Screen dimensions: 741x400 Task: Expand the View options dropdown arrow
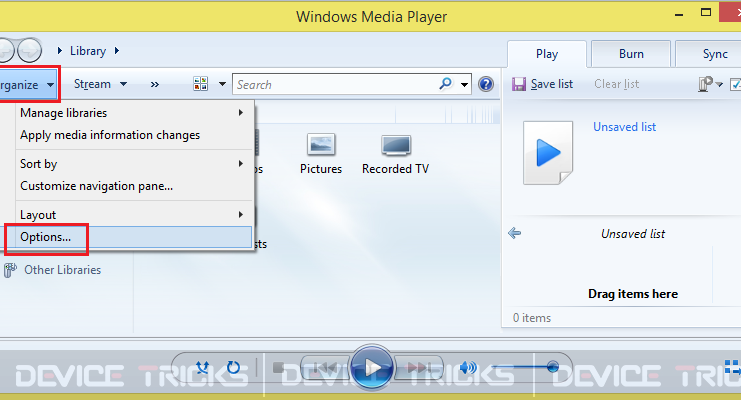click(222, 85)
